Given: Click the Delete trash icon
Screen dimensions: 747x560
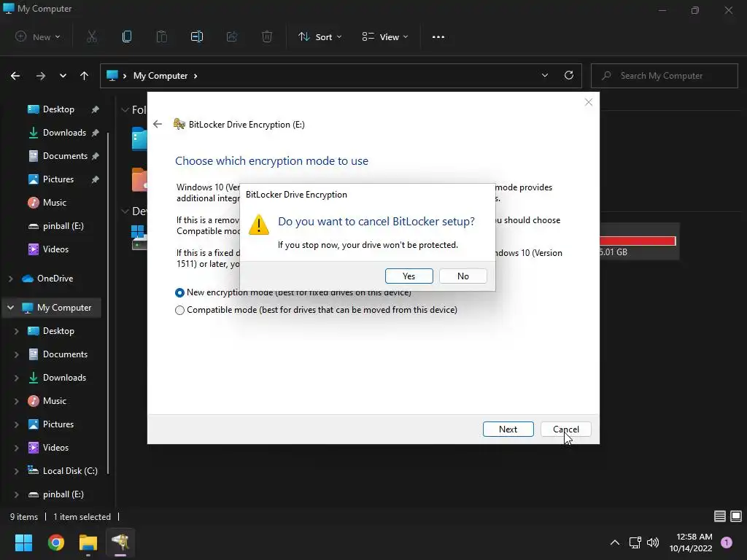Looking at the screenshot, I should 267,36.
